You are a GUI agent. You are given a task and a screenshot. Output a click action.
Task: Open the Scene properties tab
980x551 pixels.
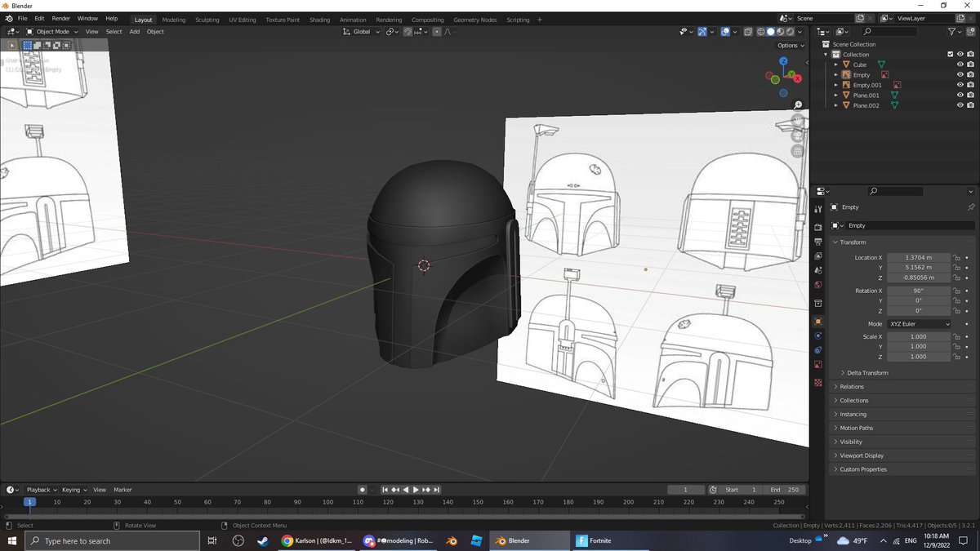[818, 270]
